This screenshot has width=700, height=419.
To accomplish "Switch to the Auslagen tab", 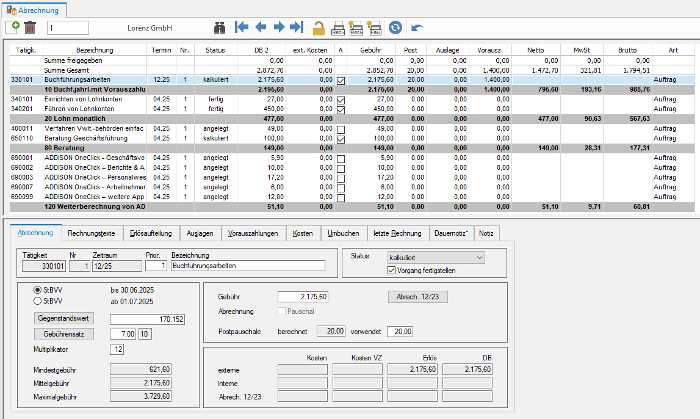I will click(x=200, y=233).
